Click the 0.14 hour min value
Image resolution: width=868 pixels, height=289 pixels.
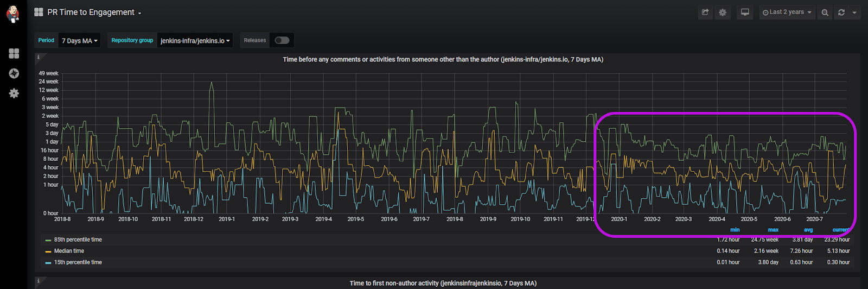click(728, 251)
